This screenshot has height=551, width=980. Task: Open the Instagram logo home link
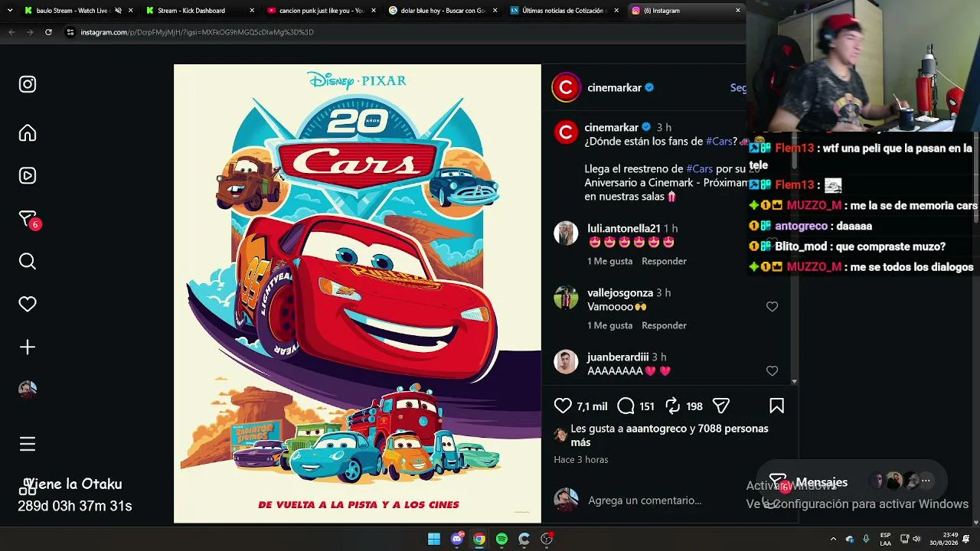coord(28,84)
